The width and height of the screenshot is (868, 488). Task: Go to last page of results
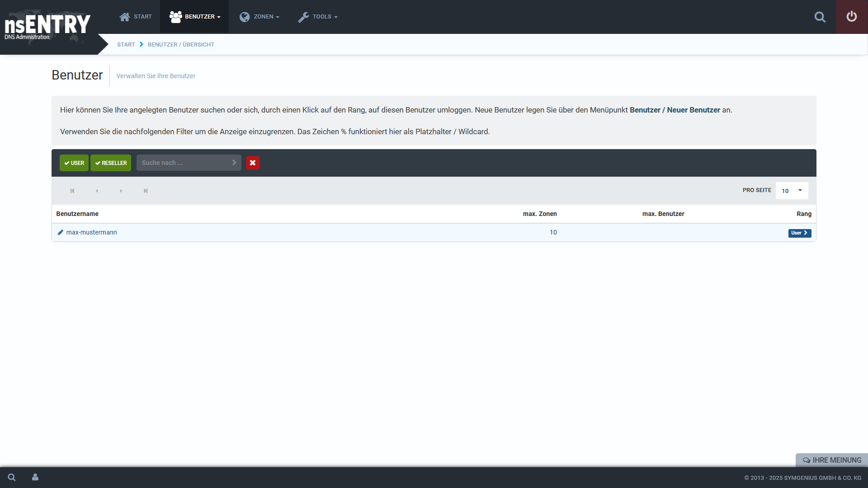point(146,191)
